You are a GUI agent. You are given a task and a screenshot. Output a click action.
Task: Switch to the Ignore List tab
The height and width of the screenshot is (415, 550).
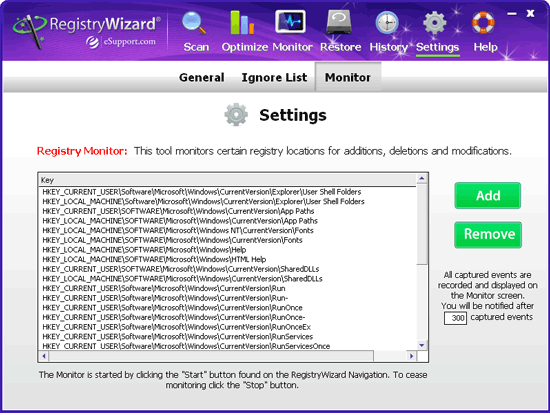274,78
